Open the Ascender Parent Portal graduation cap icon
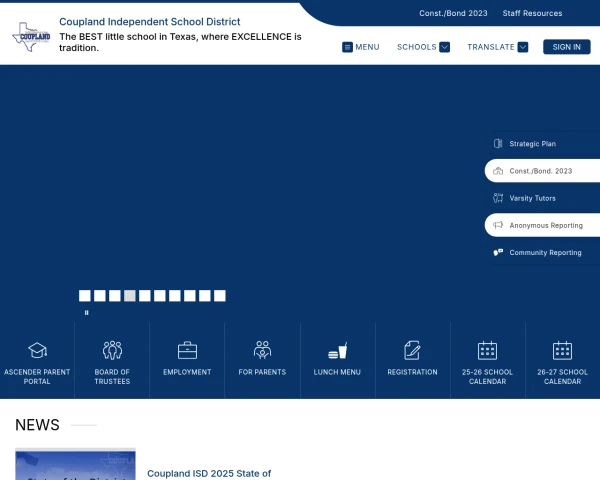 tap(37, 350)
